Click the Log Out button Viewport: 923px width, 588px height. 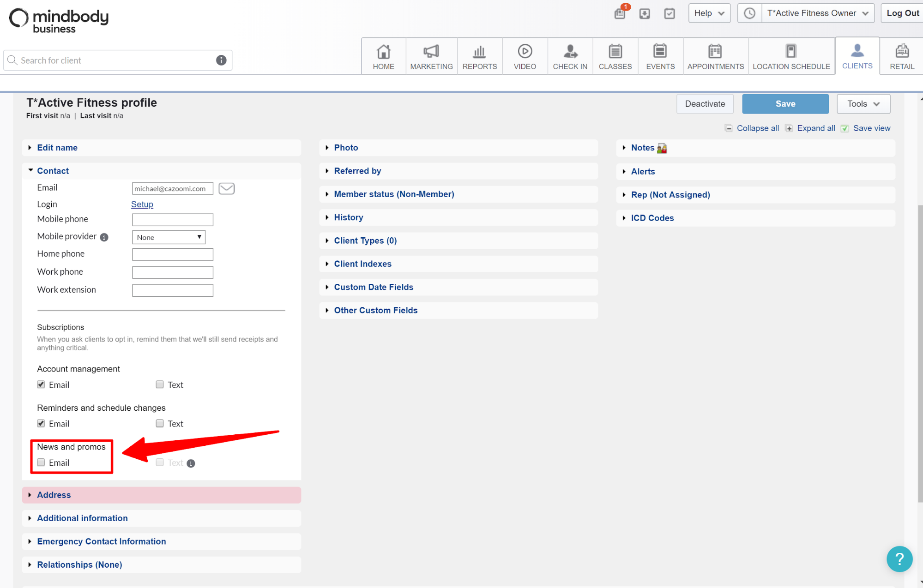pyautogui.click(x=902, y=13)
